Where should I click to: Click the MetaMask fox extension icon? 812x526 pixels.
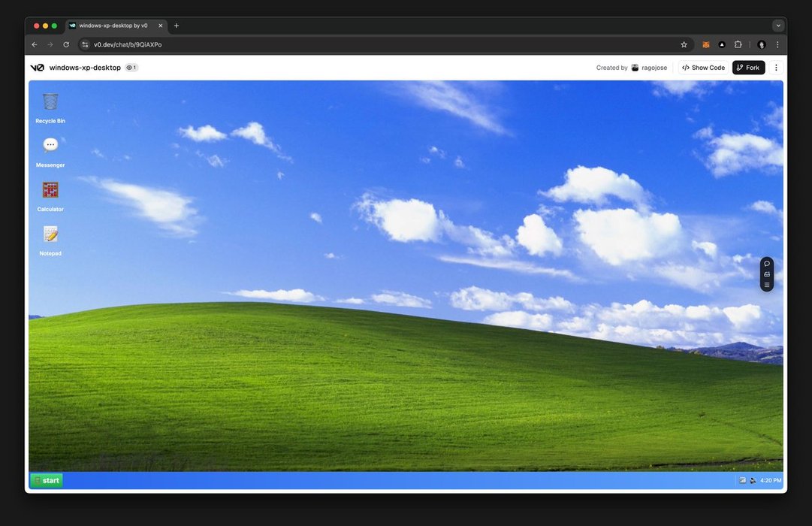click(x=706, y=44)
